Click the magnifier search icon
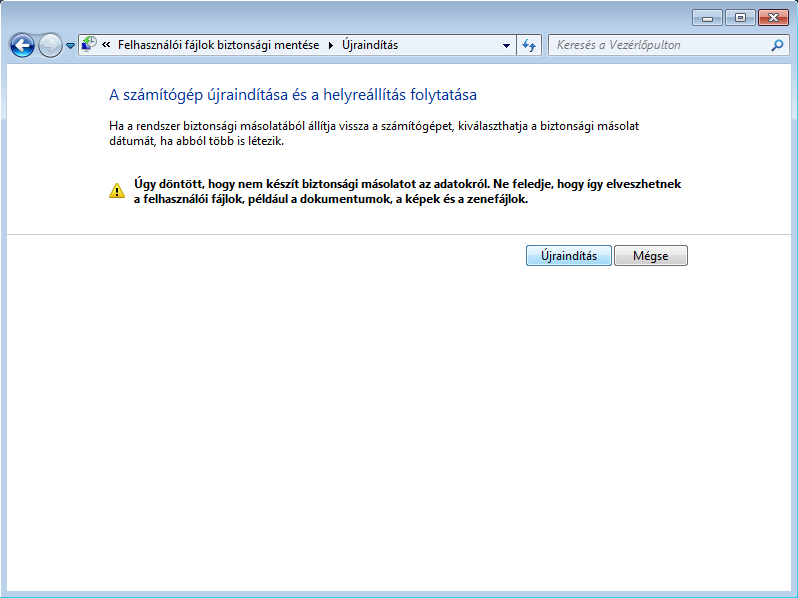 (x=777, y=45)
